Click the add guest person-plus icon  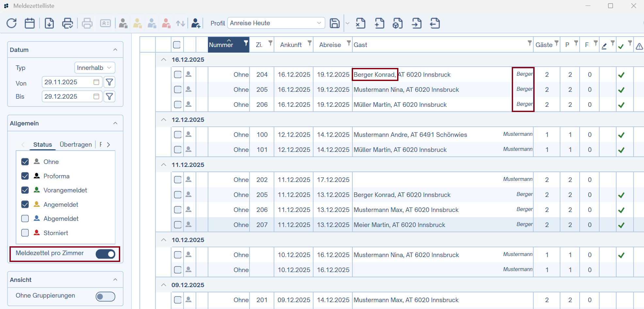pos(196,23)
